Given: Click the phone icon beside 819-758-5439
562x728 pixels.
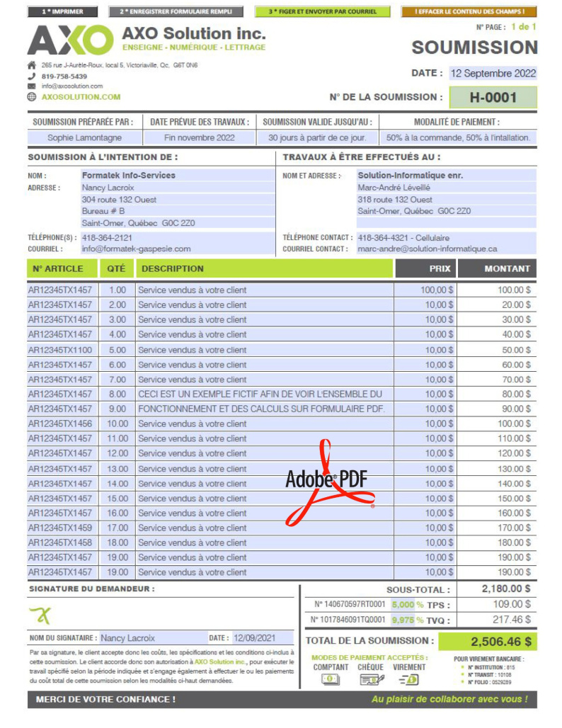Looking at the screenshot, I should 31,76.
